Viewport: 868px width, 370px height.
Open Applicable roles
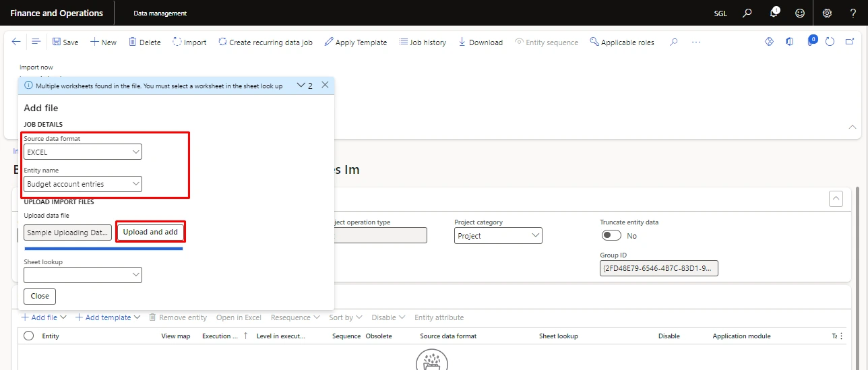click(622, 42)
